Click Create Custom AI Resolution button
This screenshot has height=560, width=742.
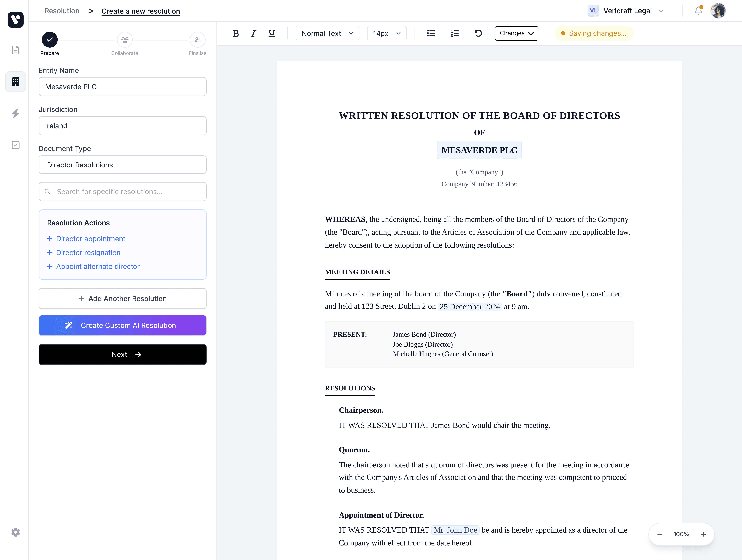coord(122,325)
